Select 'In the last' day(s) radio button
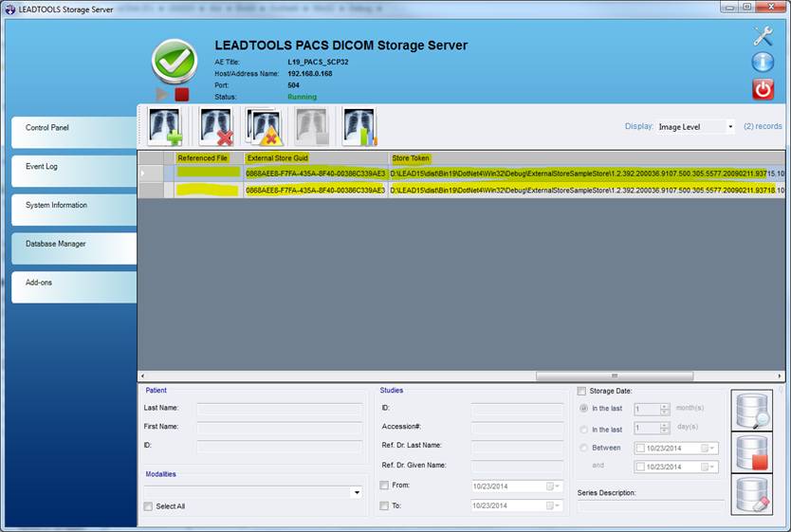 click(583, 430)
